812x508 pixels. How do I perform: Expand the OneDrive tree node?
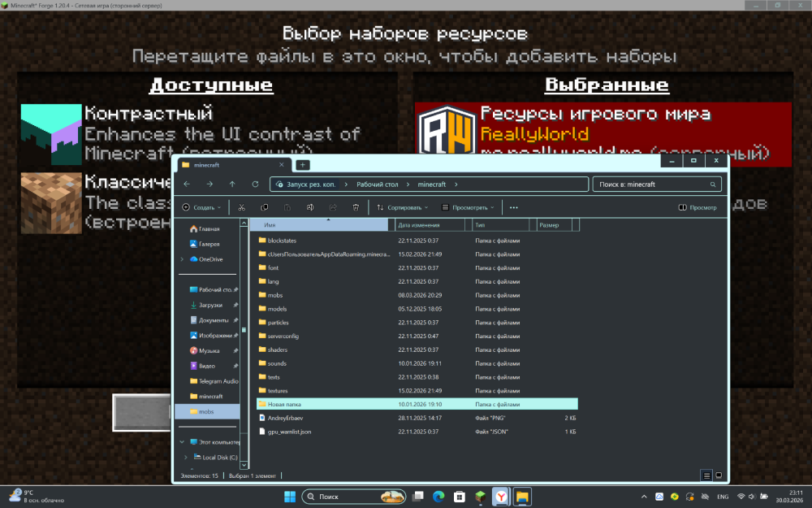point(182,259)
